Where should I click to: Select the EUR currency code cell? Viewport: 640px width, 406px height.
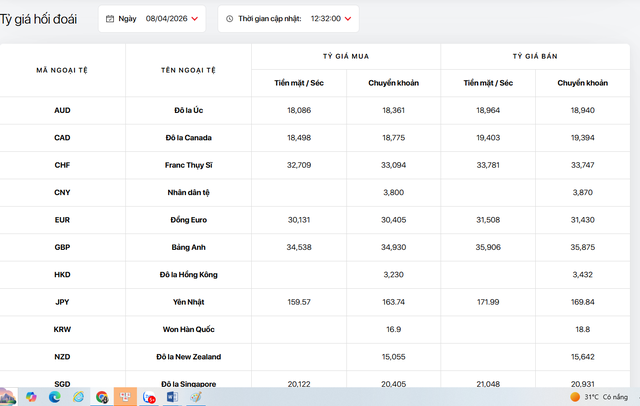(62, 220)
